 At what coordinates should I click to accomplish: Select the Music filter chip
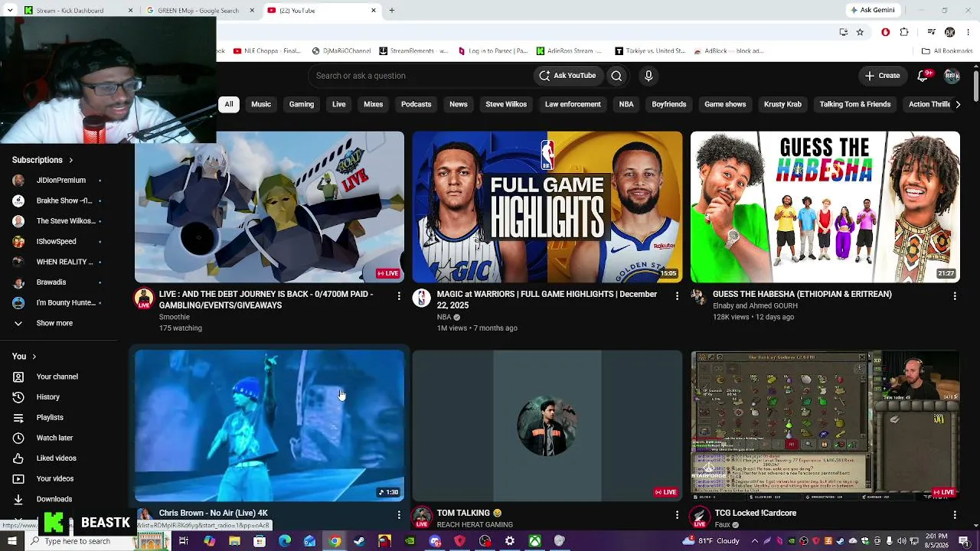pos(261,104)
